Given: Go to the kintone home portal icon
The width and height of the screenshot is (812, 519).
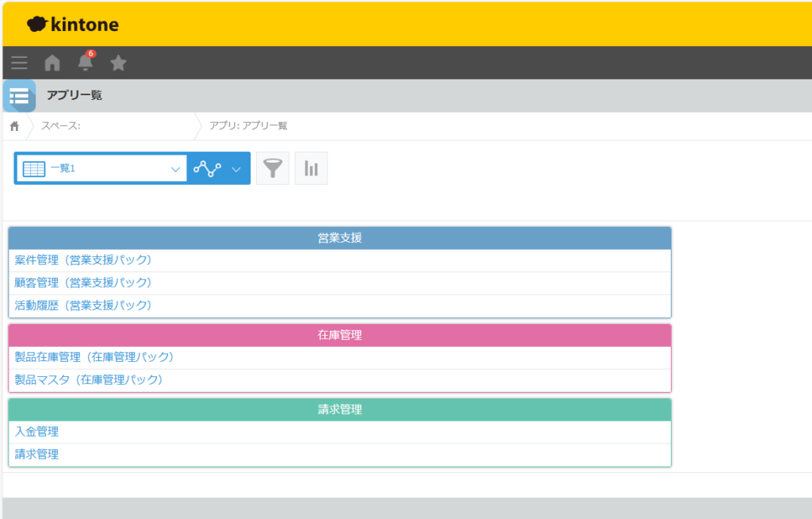Looking at the screenshot, I should pyautogui.click(x=52, y=63).
